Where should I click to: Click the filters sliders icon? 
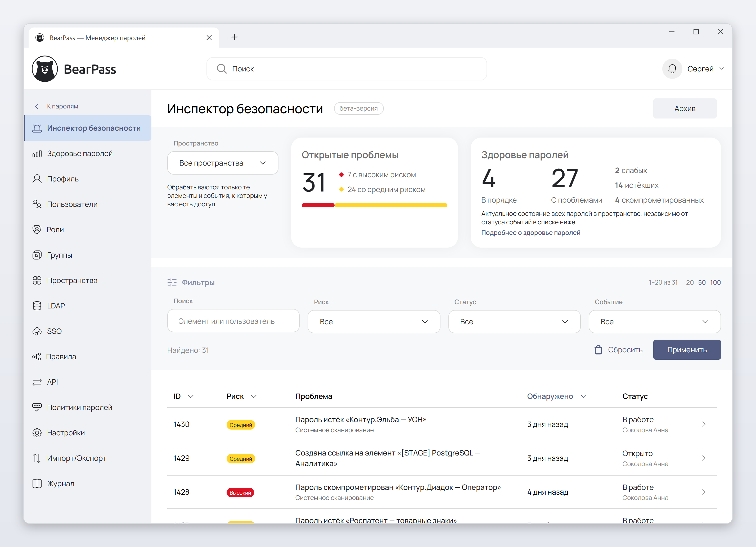172,282
